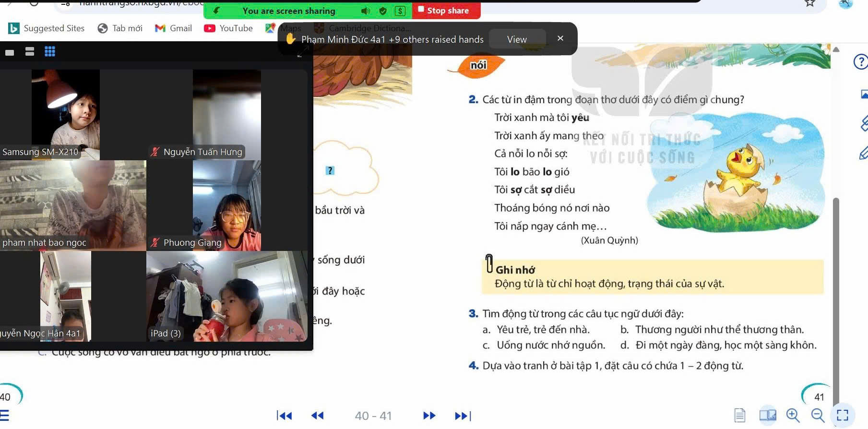Jump to the first page
The width and height of the screenshot is (868, 429).
(284, 416)
